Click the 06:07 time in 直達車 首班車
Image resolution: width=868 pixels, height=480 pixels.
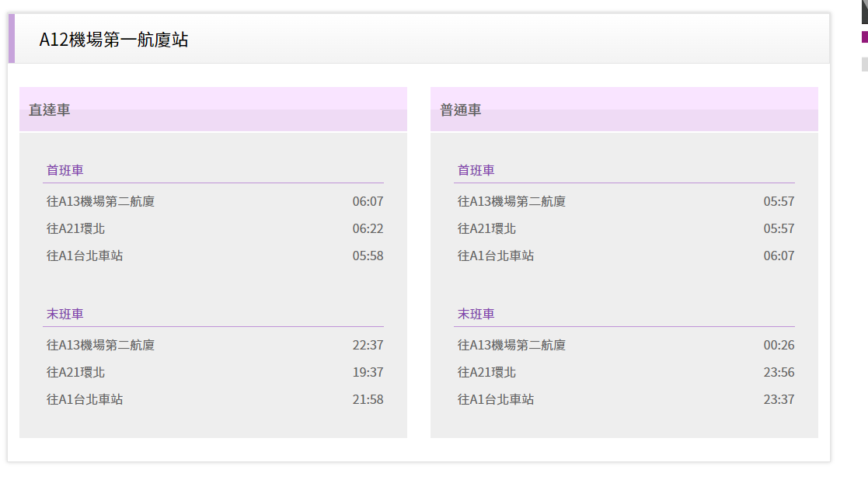[368, 201]
